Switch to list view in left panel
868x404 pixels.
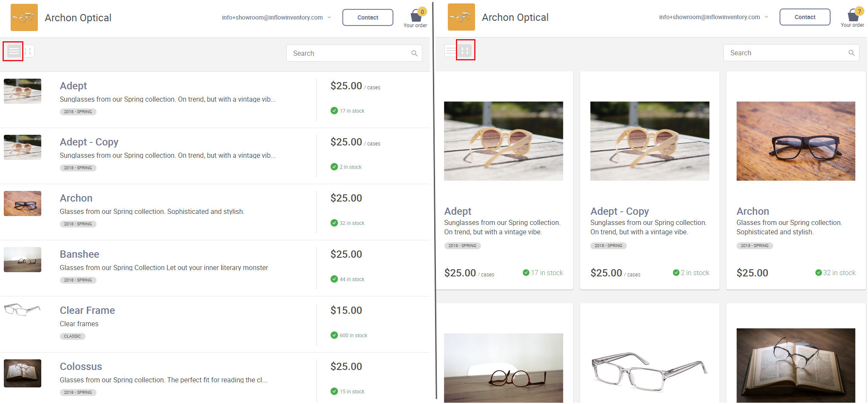(x=14, y=51)
